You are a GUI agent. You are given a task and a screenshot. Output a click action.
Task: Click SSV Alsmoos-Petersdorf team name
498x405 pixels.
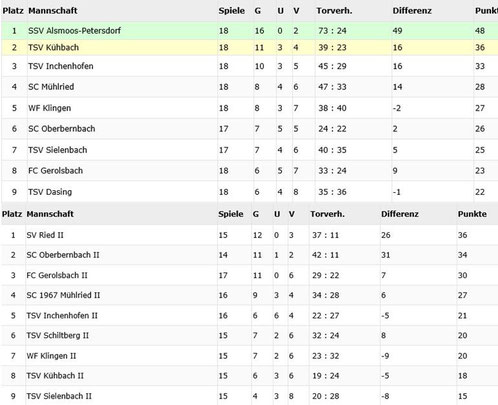74,31
